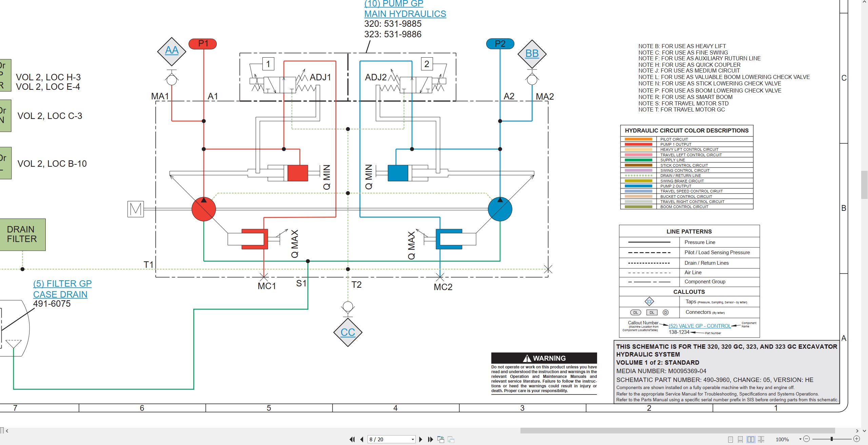Click the T2 port label
The width and height of the screenshot is (868, 445).
(x=356, y=285)
